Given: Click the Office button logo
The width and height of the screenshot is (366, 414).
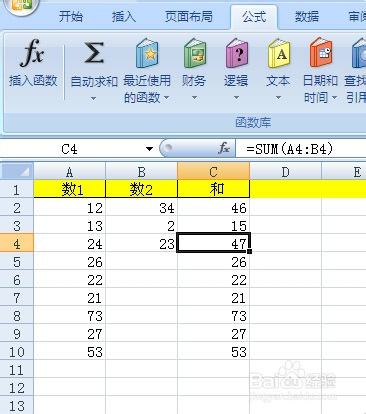Looking at the screenshot, I should pos(22,6).
